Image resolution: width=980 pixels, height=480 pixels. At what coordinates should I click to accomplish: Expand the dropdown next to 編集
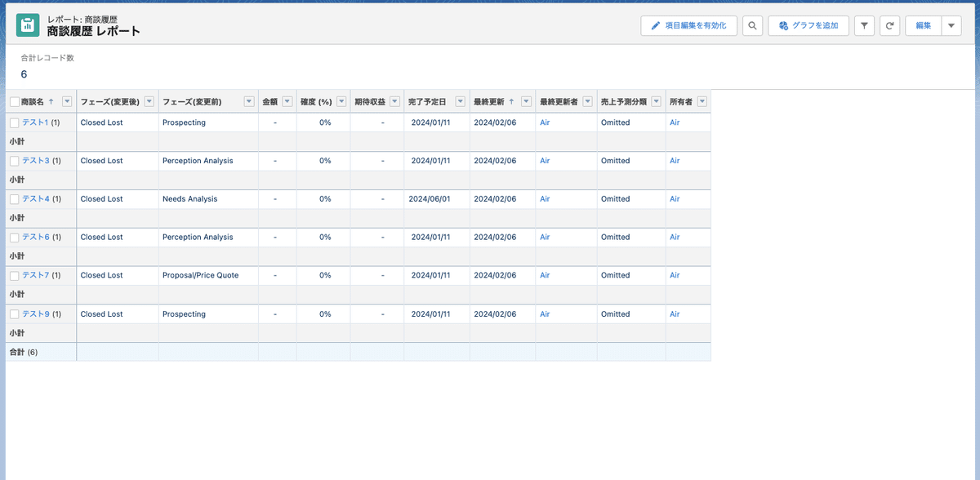(951, 26)
